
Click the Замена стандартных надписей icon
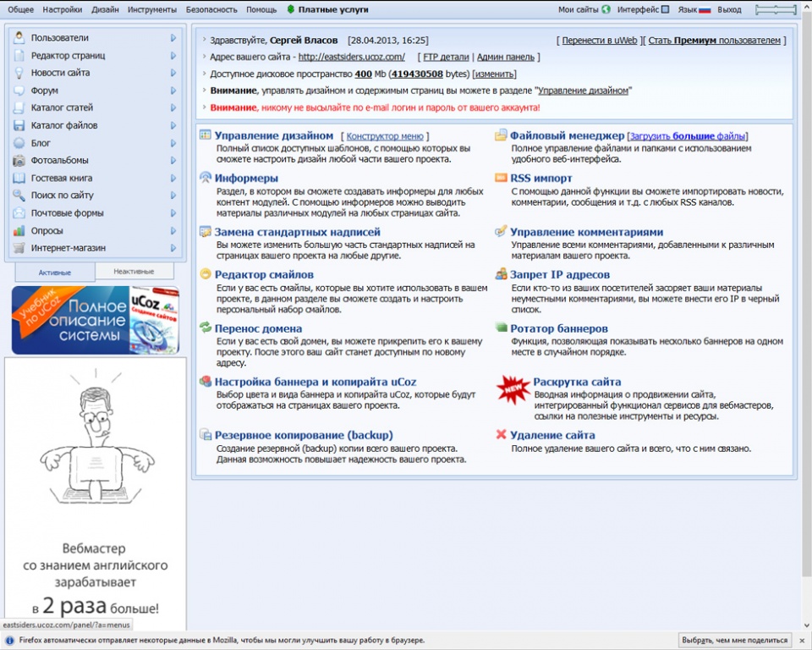[x=206, y=232]
